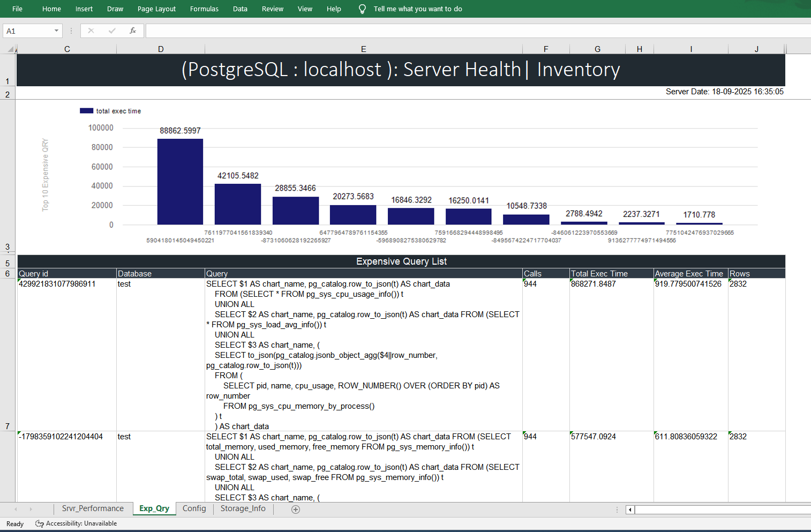Select the Config sheet tab
The image size is (811, 532).
point(194,509)
